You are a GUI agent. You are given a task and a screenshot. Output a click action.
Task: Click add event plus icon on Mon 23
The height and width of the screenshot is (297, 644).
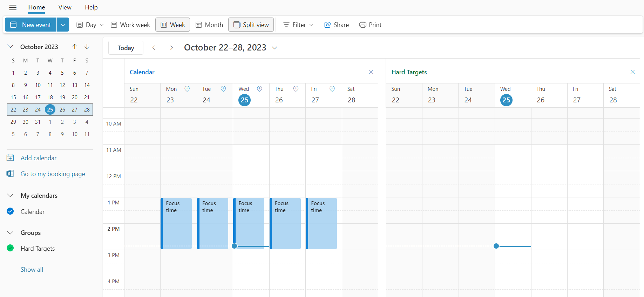pyautogui.click(x=187, y=89)
